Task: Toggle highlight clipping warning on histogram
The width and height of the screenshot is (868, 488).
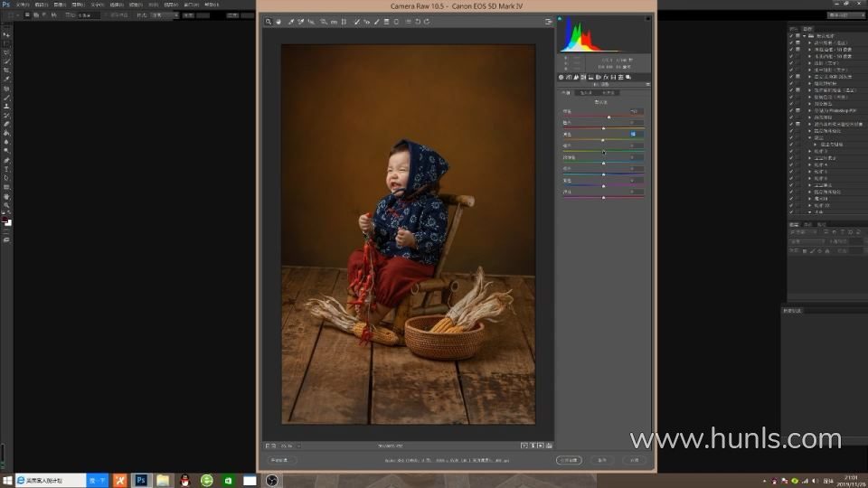Action: click(646, 19)
